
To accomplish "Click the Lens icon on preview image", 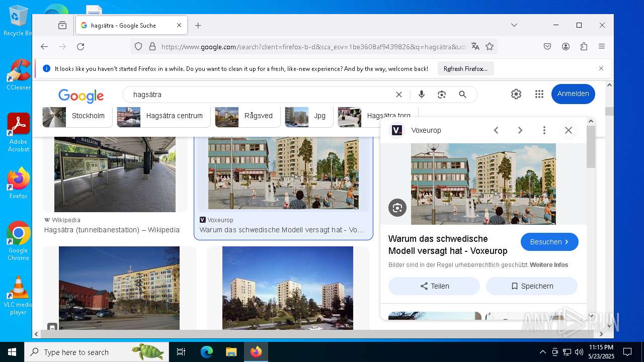I will 397,208.
